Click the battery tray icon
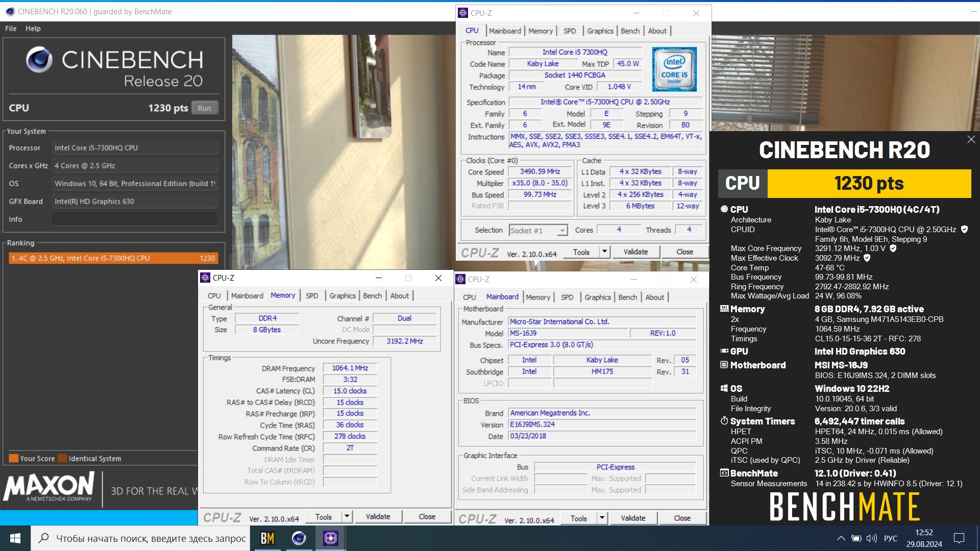The height and width of the screenshot is (551, 980). click(x=856, y=538)
